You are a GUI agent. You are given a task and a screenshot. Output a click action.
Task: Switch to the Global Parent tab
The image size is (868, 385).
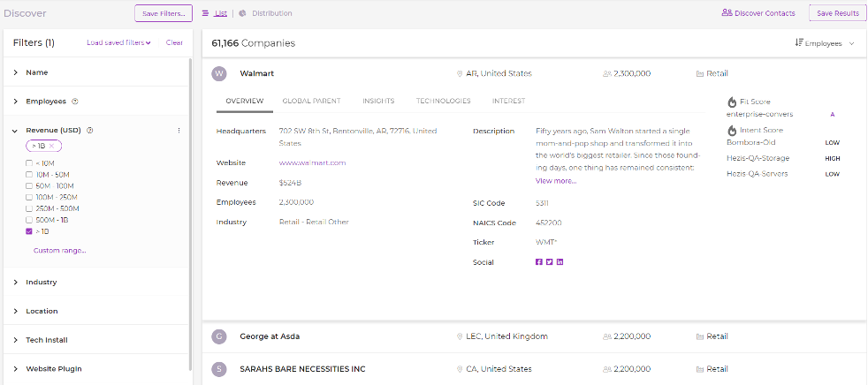[x=312, y=102]
